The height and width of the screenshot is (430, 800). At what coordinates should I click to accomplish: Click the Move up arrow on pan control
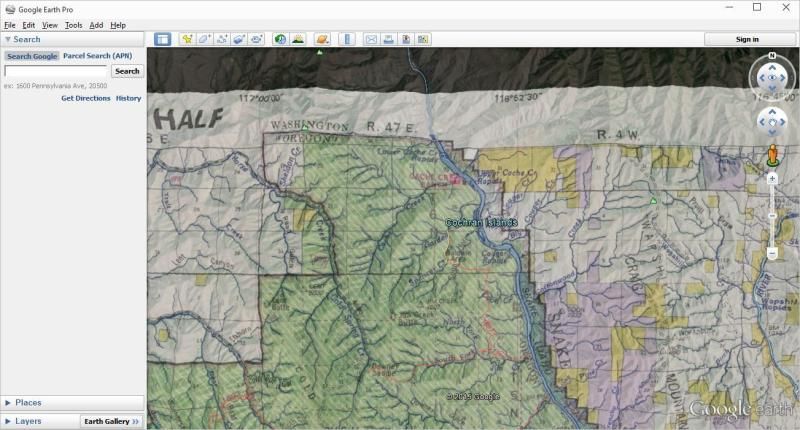coord(772,112)
